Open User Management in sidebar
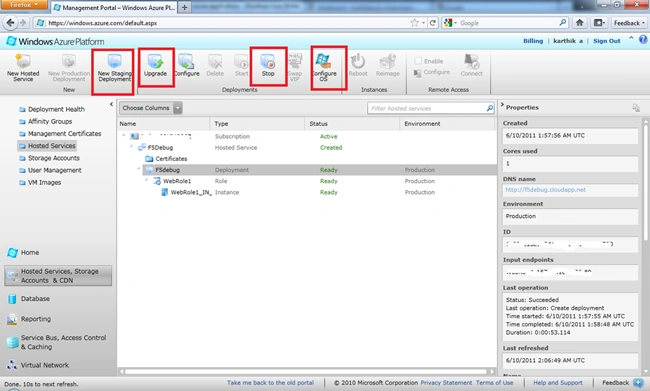Viewport: 650px width, 391px height. 50,170
